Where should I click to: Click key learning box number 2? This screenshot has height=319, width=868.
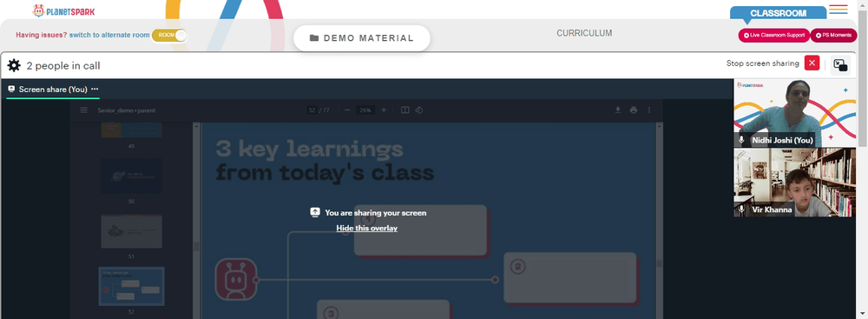point(570,277)
